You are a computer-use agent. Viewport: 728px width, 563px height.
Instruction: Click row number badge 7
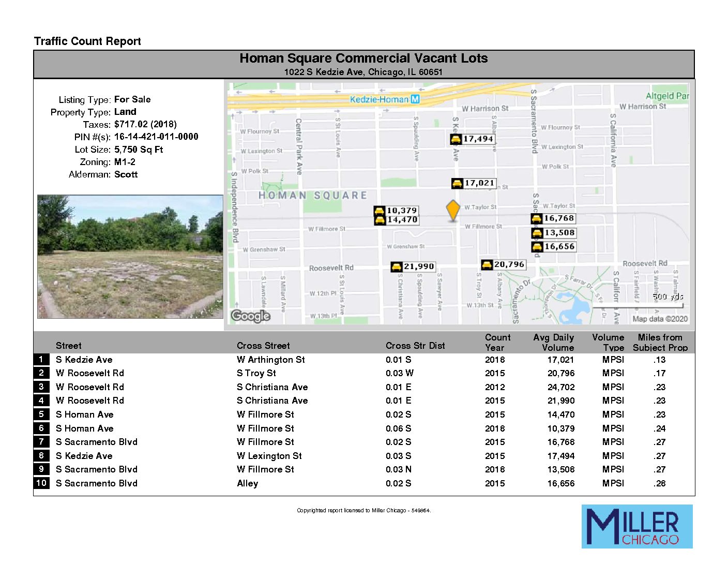coord(41,441)
